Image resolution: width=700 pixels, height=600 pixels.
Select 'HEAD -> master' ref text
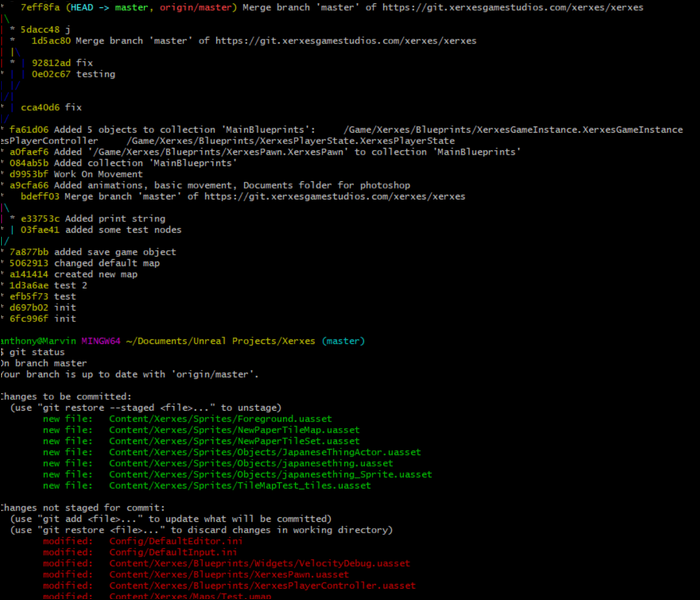pos(109,7)
